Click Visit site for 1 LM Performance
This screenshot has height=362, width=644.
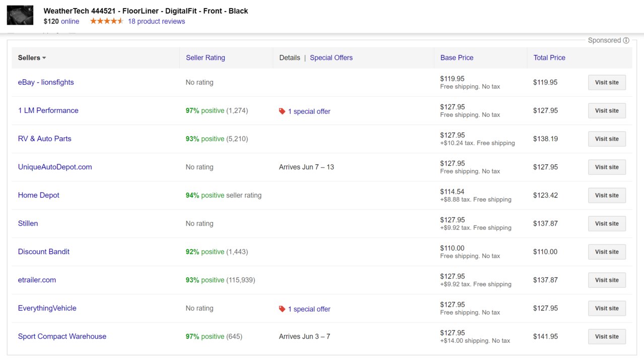[607, 111]
